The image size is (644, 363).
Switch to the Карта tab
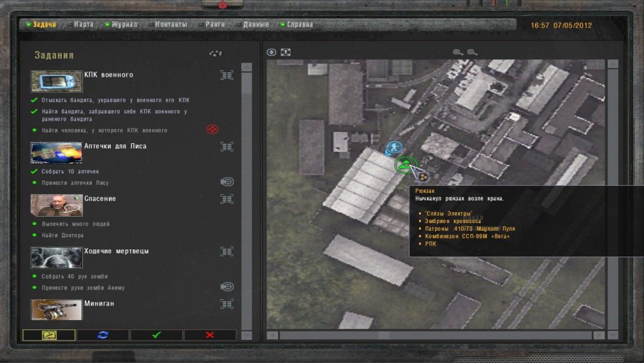pos(80,25)
